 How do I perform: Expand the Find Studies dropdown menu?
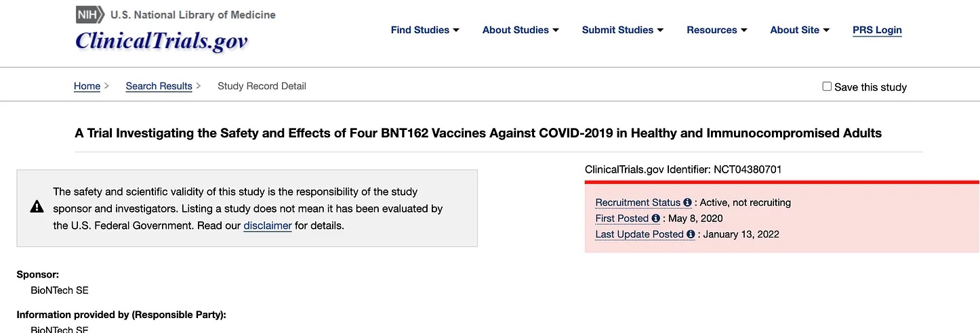pos(425,30)
